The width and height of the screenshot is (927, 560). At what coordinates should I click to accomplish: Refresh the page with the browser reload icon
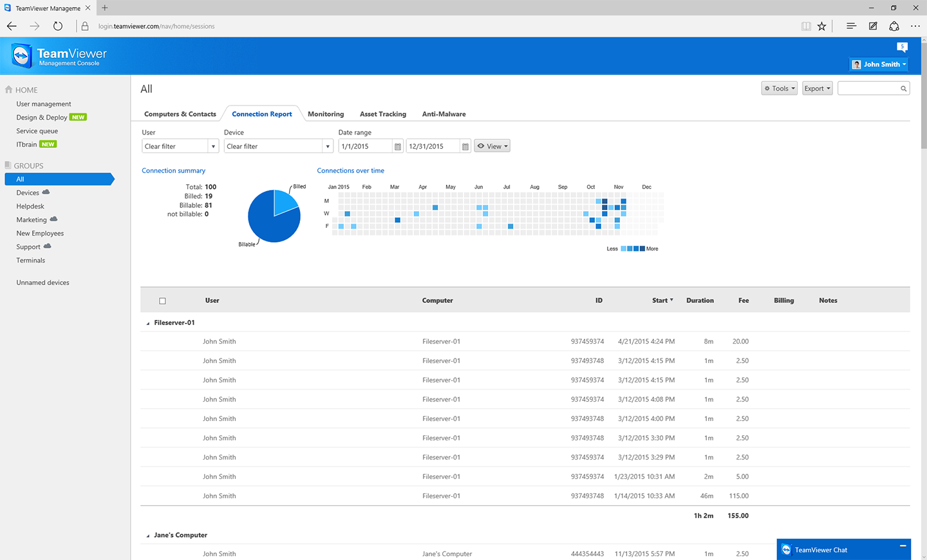[58, 26]
